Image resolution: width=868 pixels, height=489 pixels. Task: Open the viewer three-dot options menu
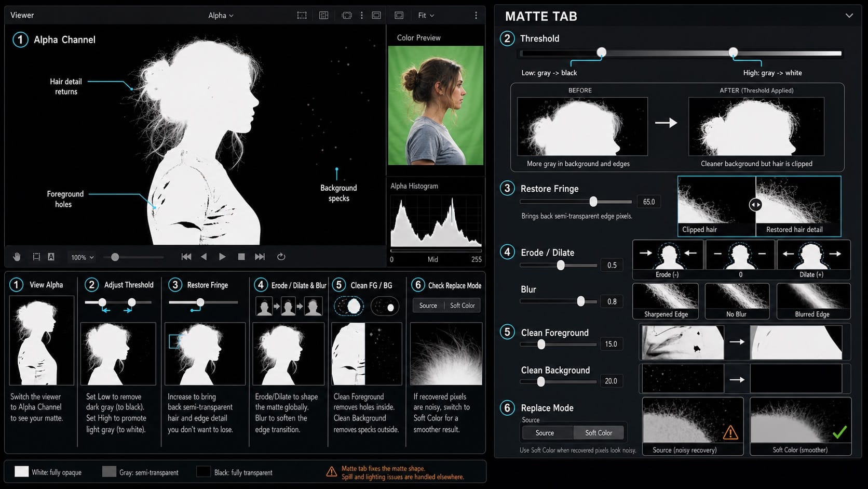tap(476, 16)
